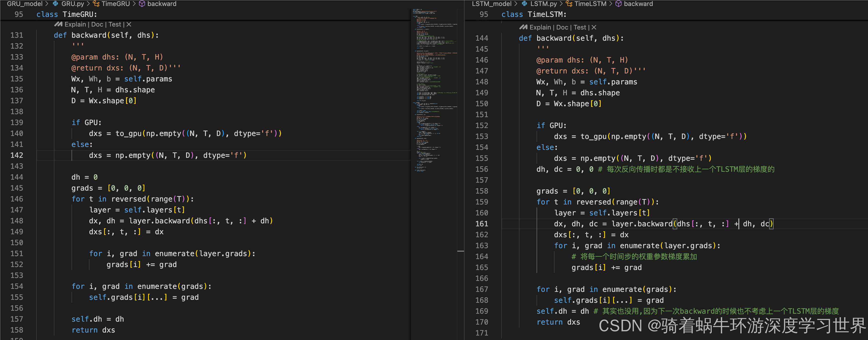Click 'def backward(self, dhs):' in GRU pane
The width and height of the screenshot is (868, 340).
click(x=106, y=35)
